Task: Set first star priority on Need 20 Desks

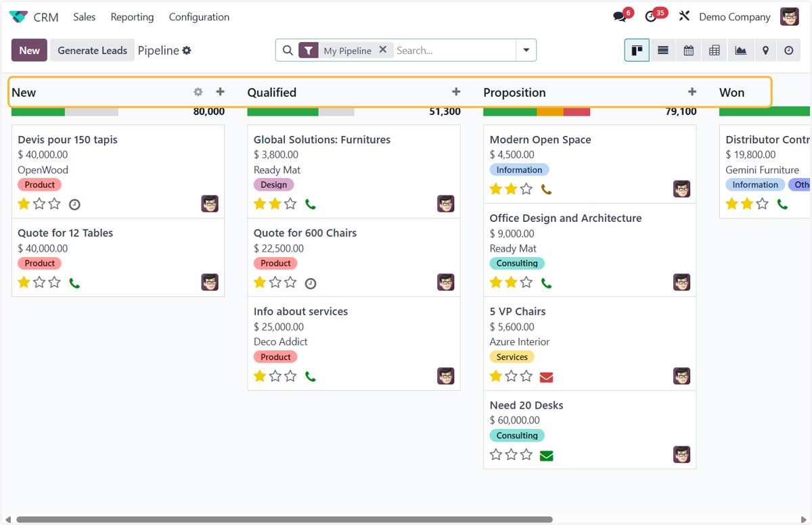Action: 496,455
